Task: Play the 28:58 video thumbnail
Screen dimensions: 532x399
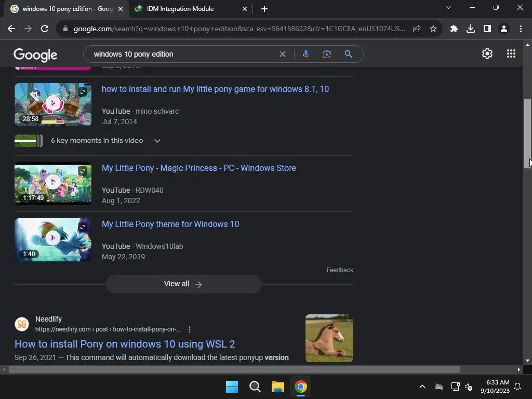Action: [x=53, y=104]
